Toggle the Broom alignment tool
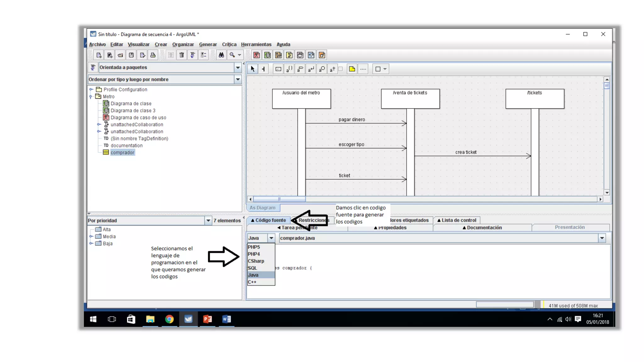The image size is (644, 362). (264, 69)
